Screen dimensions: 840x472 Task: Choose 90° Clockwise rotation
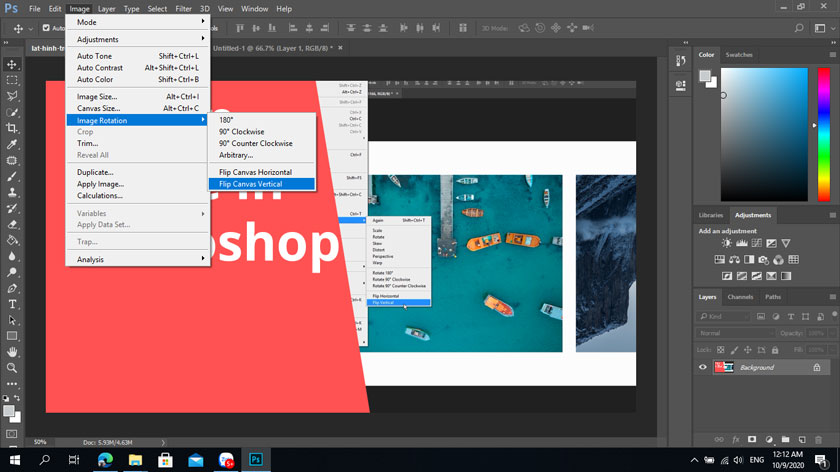click(x=261, y=132)
